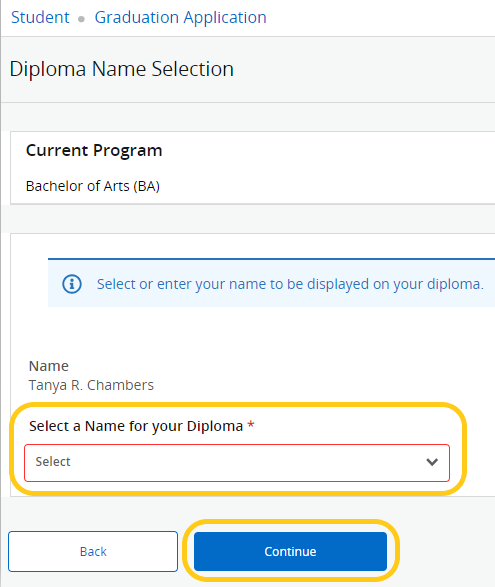The height and width of the screenshot is (587, 495).
Task: Click the empty area right of Continue
Action: pyautogui.click(x=447, y=551)
